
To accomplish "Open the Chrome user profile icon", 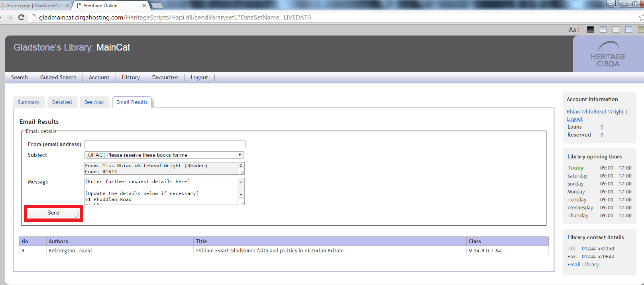I will click(x=611, y=4).
